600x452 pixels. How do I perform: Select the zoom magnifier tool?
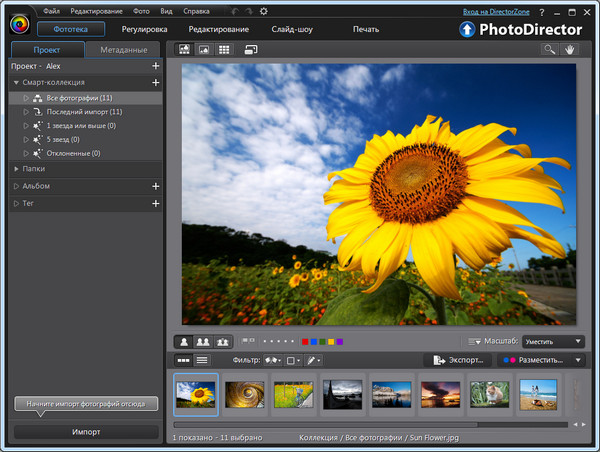[x=550, y=49]
